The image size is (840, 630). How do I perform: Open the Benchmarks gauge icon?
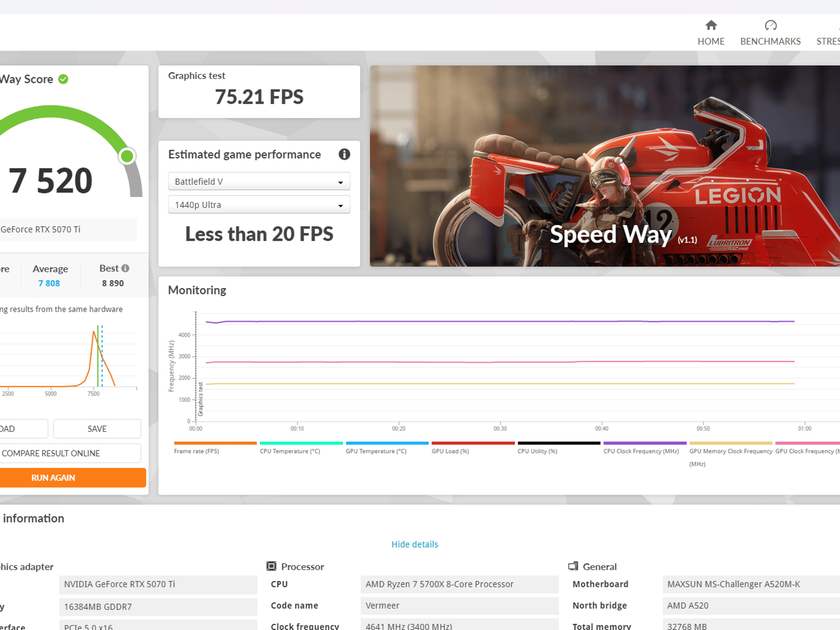770,25
